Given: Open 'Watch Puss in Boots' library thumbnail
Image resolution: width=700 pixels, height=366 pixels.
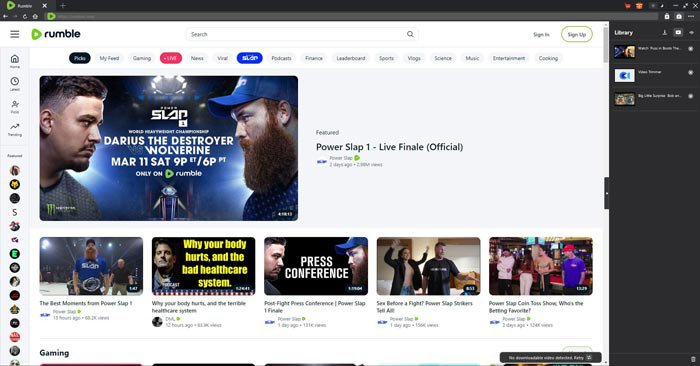Looking at the screenshot, I should 625,52.
